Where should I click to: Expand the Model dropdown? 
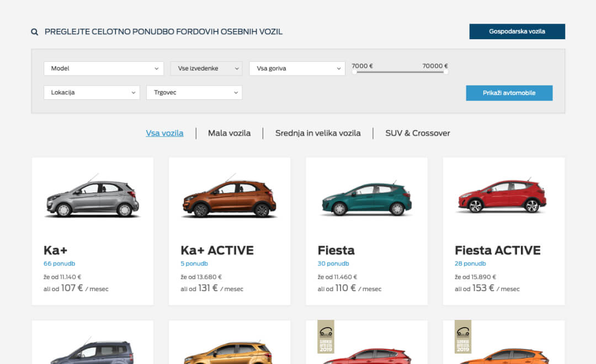coord(103,68)
